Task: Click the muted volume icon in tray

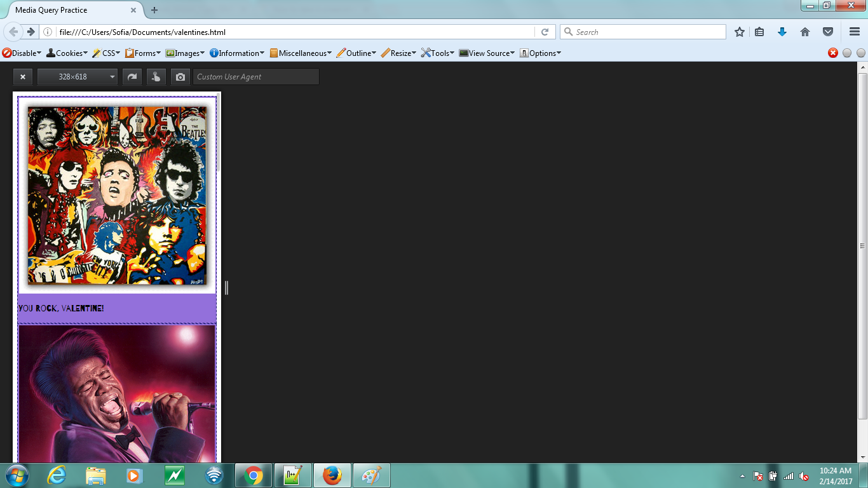Action: (x=804, y=476)
